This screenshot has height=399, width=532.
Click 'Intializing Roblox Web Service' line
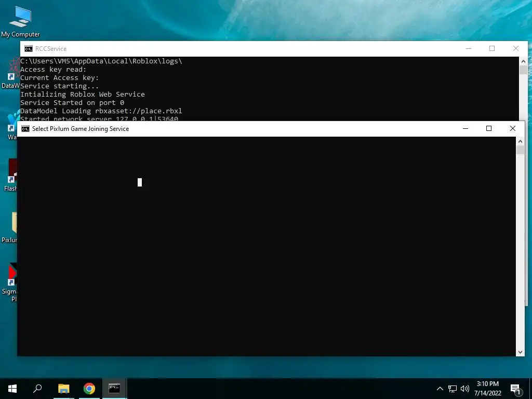(x=83, y=95)
